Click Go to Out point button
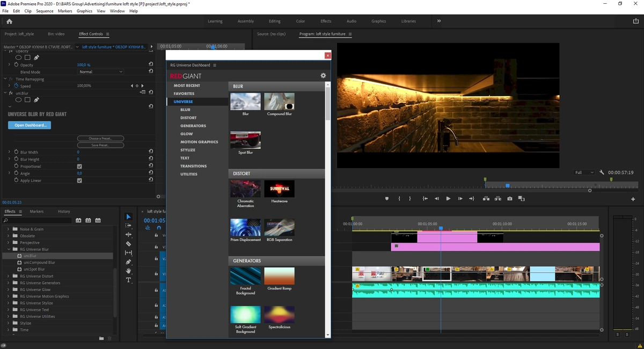The image size is (644, 349). pos(472,199)
